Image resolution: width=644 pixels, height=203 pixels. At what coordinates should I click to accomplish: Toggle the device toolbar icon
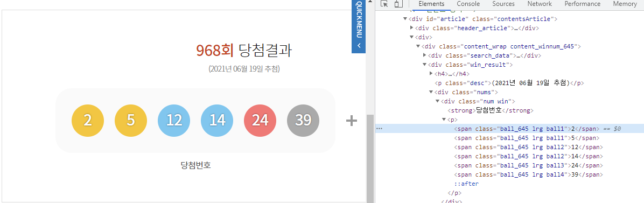(x=398, y=4)
